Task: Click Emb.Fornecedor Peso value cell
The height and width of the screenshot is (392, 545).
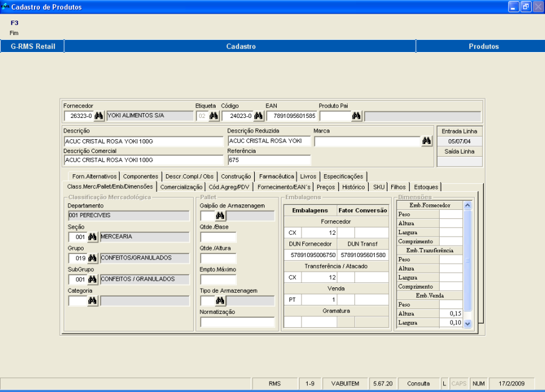Action: tap(451, 214)
